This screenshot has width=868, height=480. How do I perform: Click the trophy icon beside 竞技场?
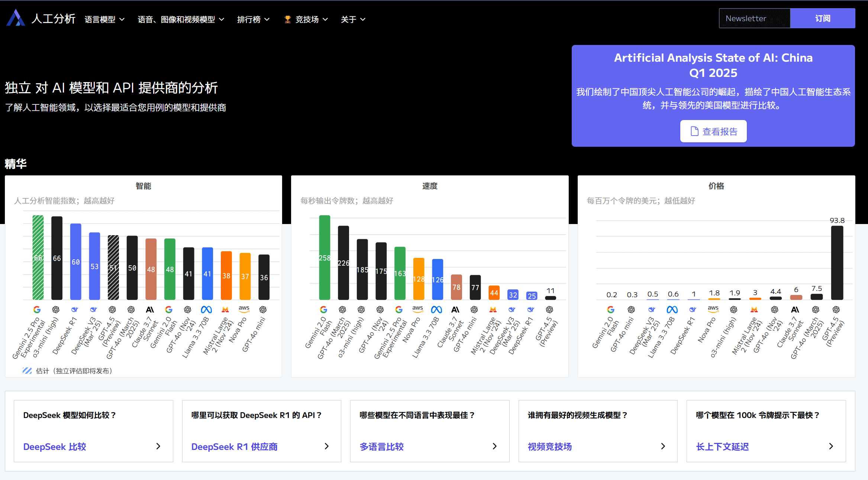coord(287,19)
